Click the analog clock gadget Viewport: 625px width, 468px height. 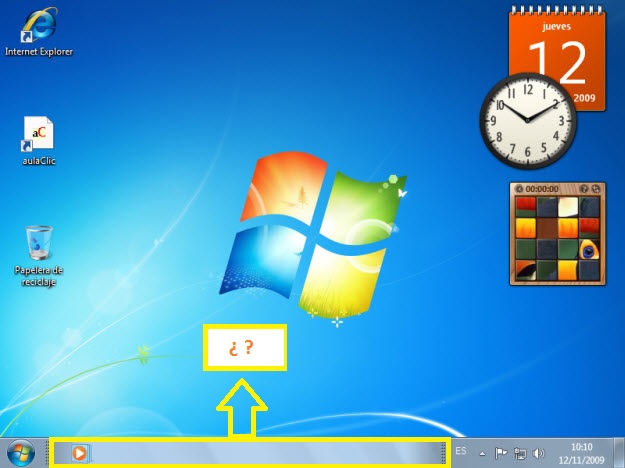528,121
